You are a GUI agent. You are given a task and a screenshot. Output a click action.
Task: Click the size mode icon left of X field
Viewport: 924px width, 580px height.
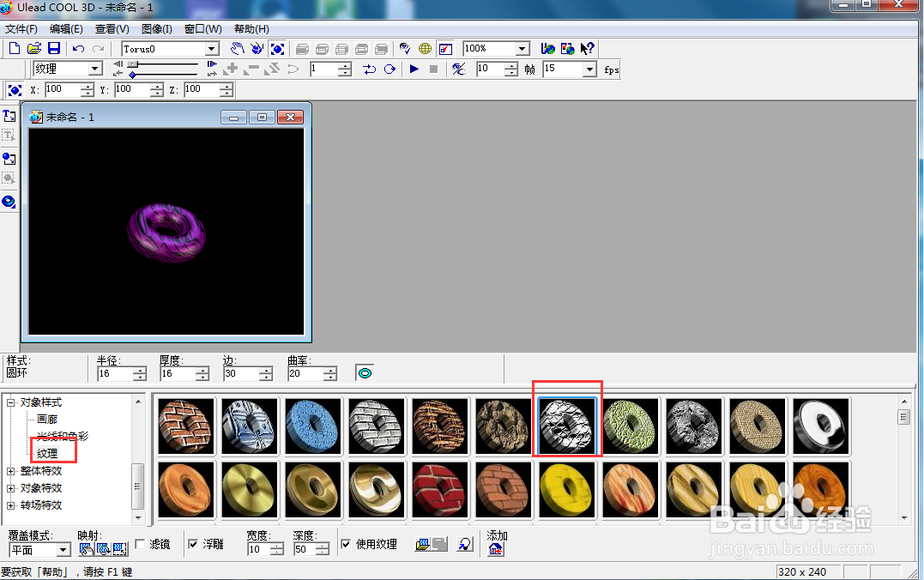pyautogui.click(x=15, y=89)
